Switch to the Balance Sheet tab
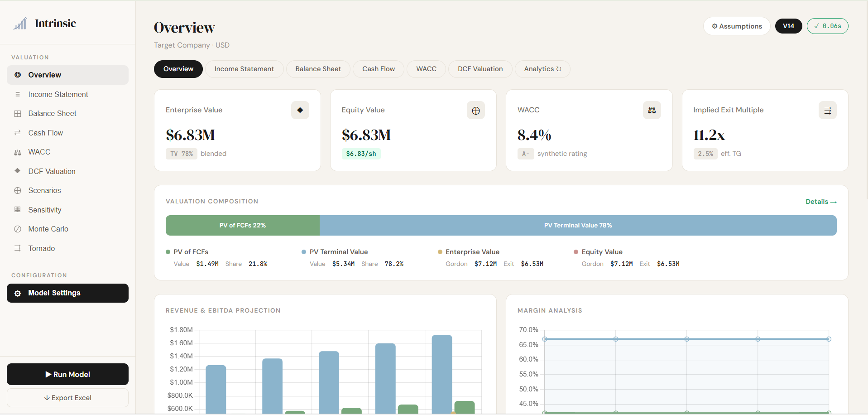The height and width of the screenshot is (415, 868). 318,69
